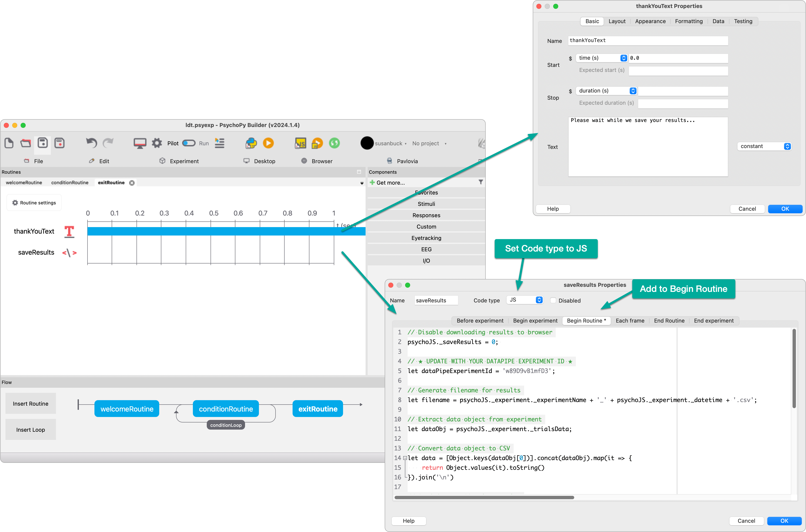Click OK in thankYouText Properties

click(785, 209)
